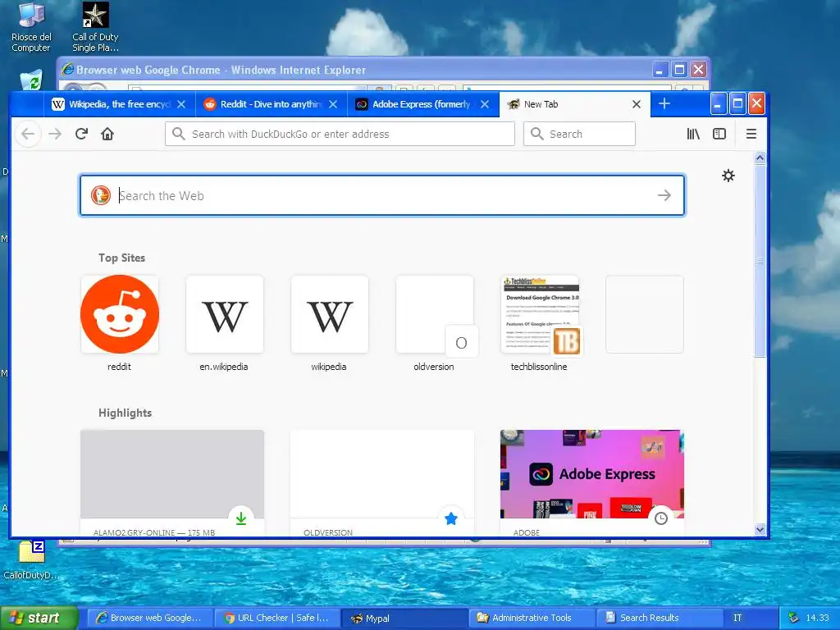
Task: Click the Search the Web field
Action: (x=382, y=195)
